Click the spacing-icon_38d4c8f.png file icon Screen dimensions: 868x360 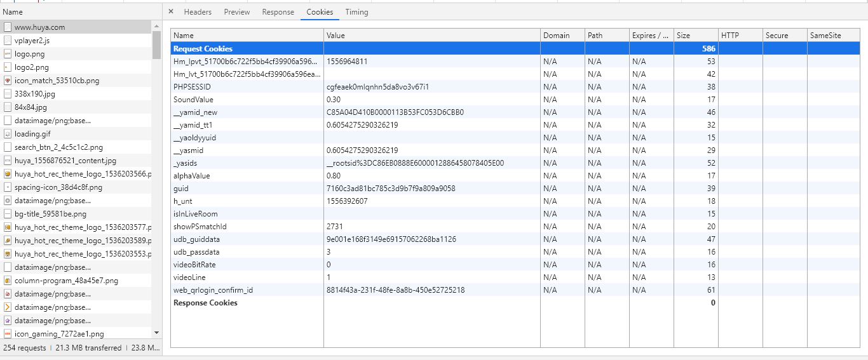coord(8,187)
